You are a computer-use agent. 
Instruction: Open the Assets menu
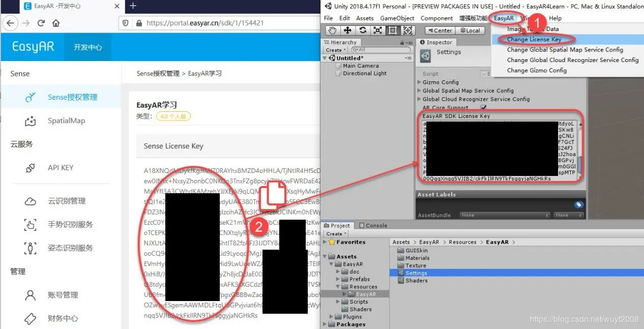[365, 18]
